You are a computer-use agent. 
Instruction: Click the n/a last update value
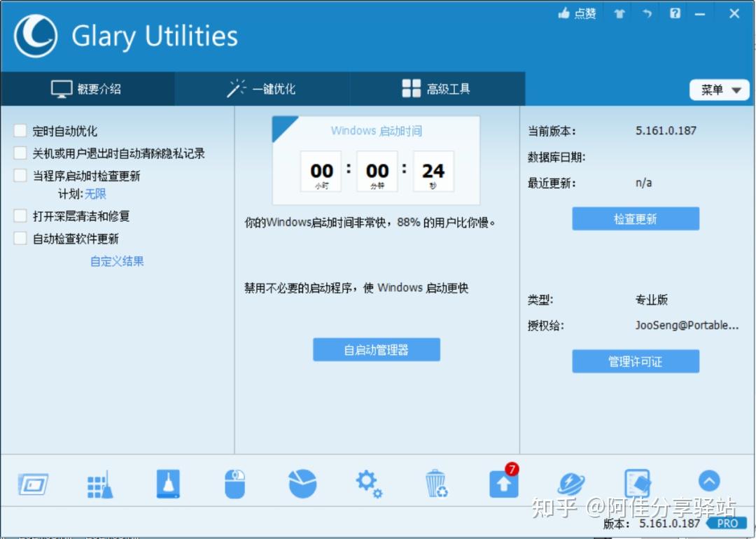(x=644, y=183)
